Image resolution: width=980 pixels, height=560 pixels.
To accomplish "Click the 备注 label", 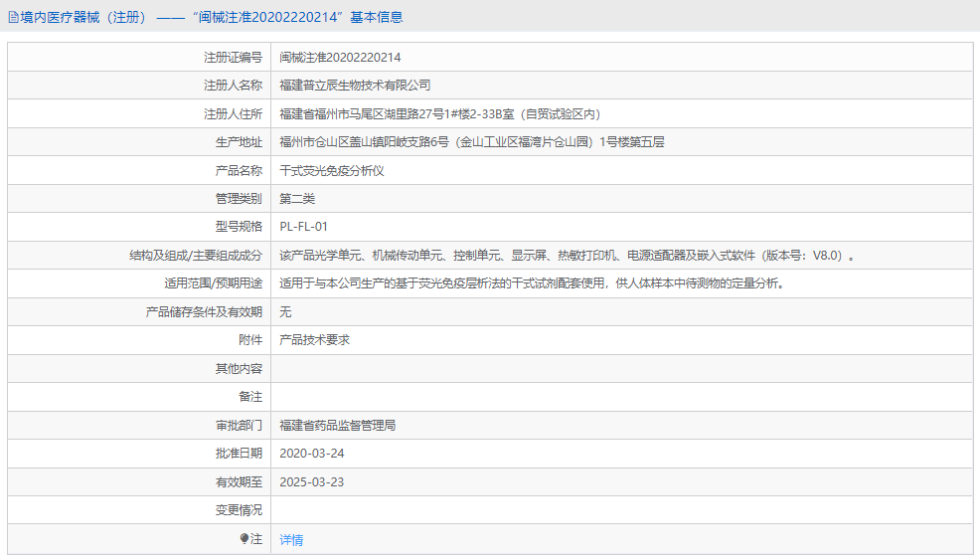I will pyautogui.click(x=250, y=397).
